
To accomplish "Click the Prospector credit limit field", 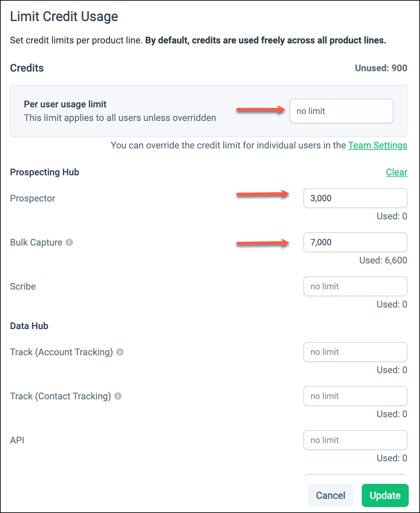I will coord(355,198).
